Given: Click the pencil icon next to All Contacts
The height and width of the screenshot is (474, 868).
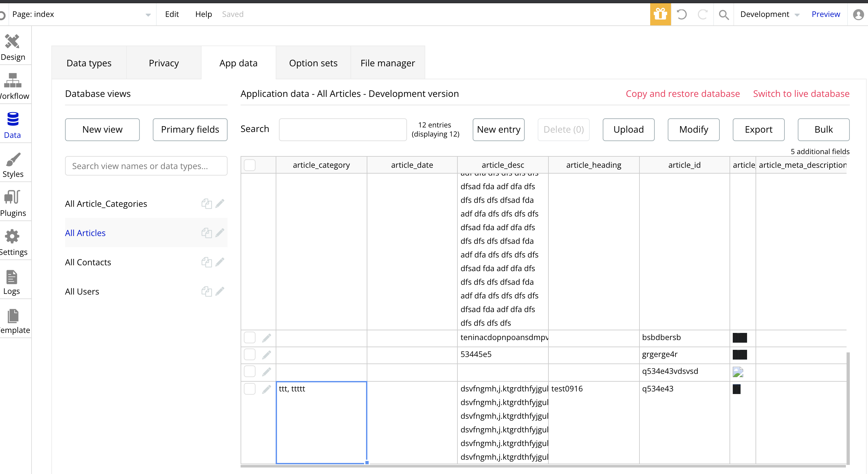Looking at the screenshot, I should pyautogui.click(x=220, y=262).
